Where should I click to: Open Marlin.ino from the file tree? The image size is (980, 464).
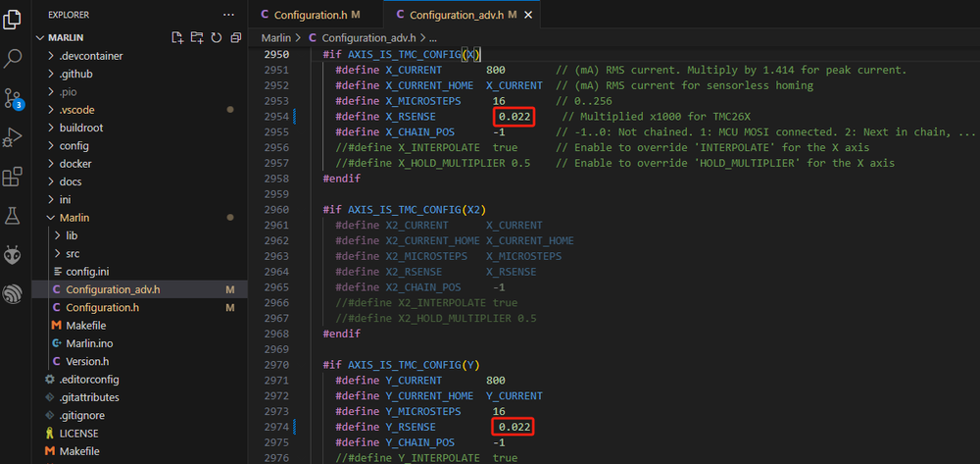click(94, 342)
